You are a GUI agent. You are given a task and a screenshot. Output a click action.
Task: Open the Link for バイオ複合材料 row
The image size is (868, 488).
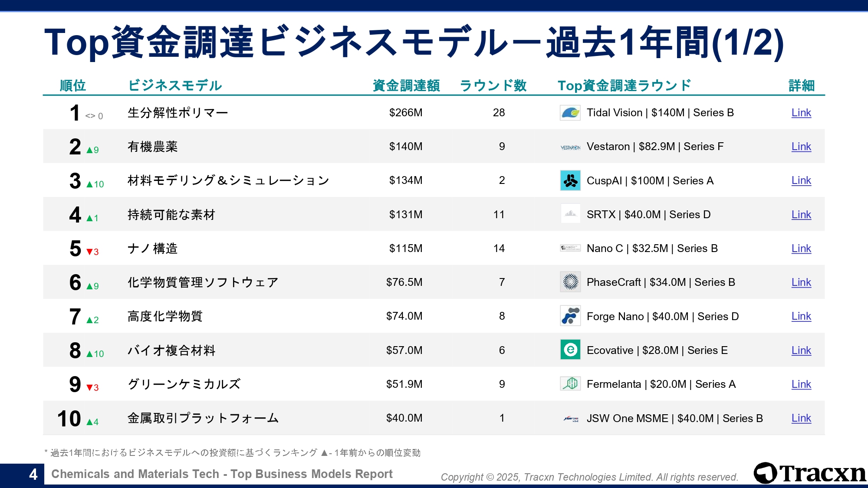click(x=801, y=350)
